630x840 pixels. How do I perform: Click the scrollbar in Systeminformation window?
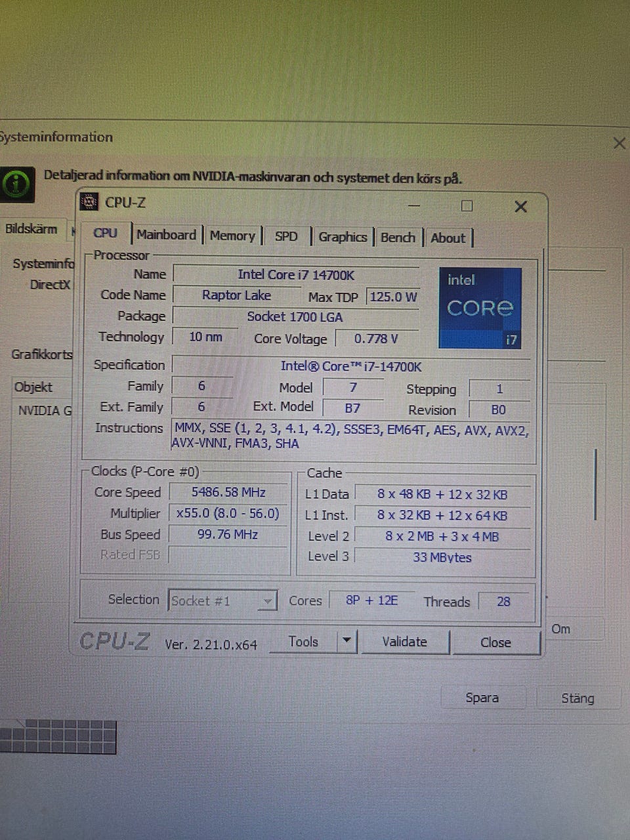coord(595,484)
